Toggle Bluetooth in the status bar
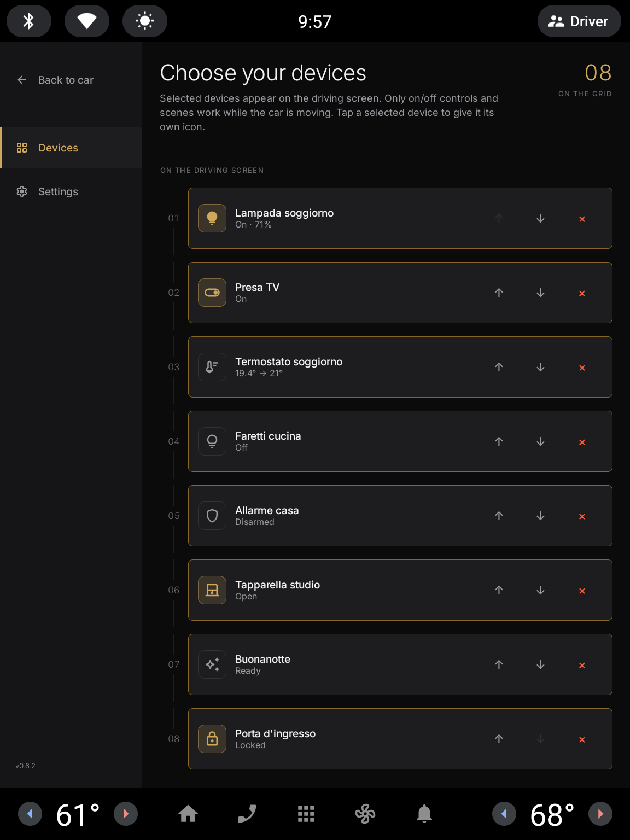 point(29,21)
